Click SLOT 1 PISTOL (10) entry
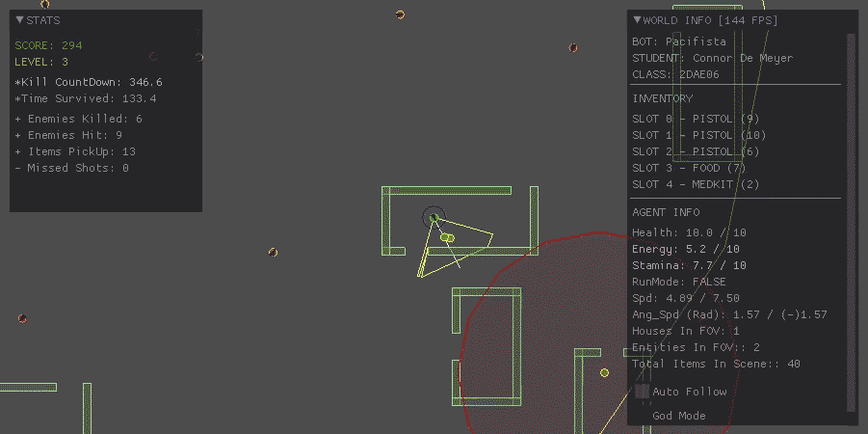 point(699,135)
